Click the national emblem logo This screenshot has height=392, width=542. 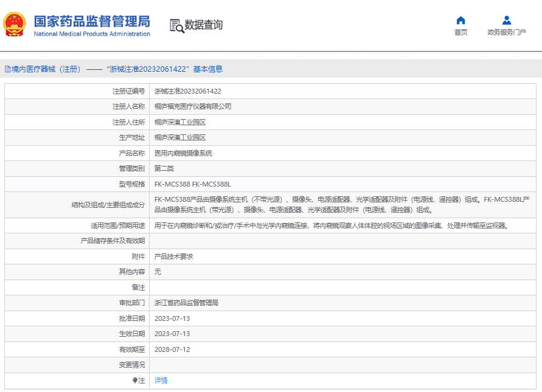click(x=15, y=24)
